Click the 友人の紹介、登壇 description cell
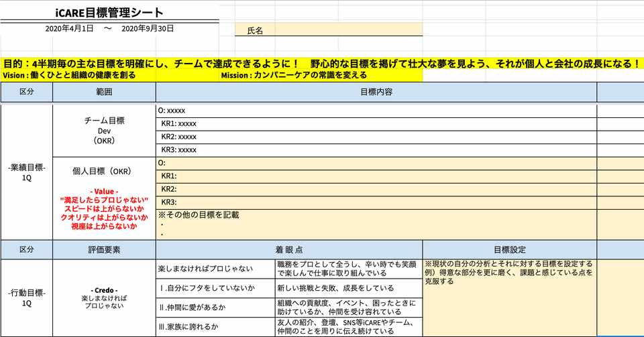The width and height of the screenshot is (644, 337). tap(349, 327)
